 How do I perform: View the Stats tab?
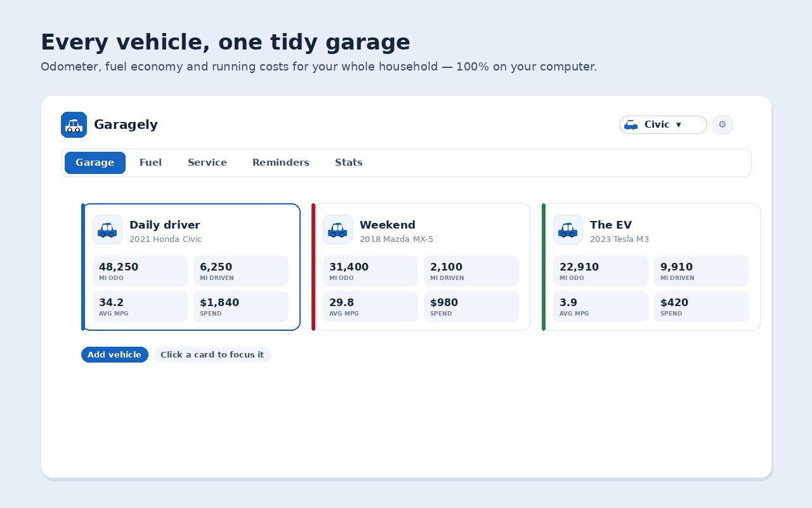(349, 163)
